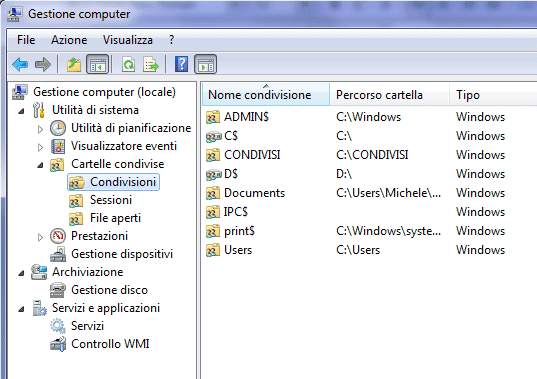This screenshot has width=537, height=379.
Task: Click the Prestazioni gauge icon
Action: coord(58,236)
